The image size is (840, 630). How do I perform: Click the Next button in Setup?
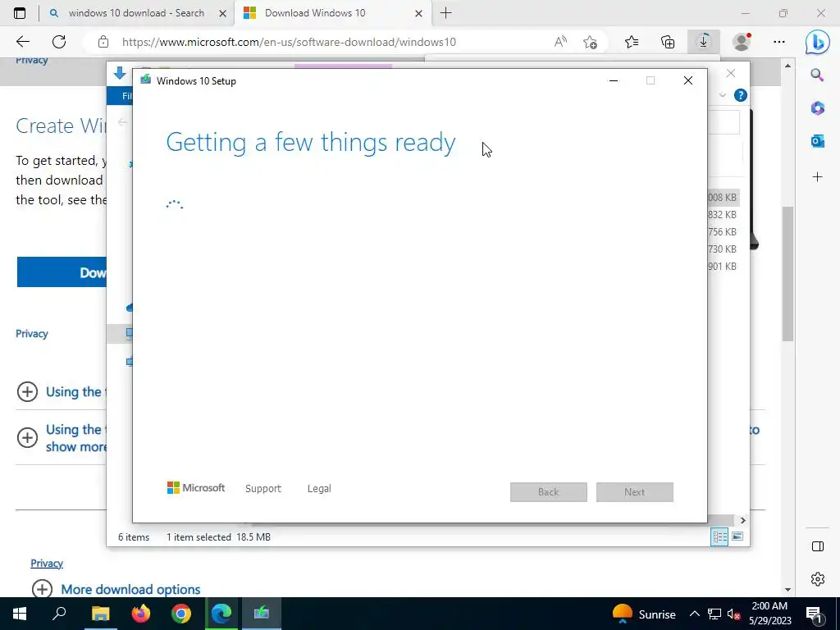(x=635, y=492)
